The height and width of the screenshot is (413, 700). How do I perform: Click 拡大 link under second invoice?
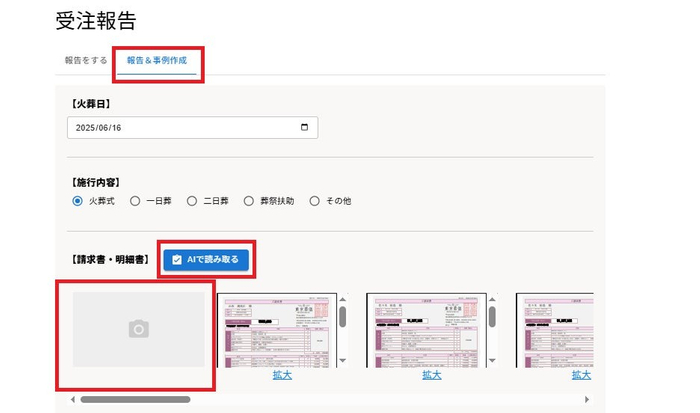[x=432, y=375]
